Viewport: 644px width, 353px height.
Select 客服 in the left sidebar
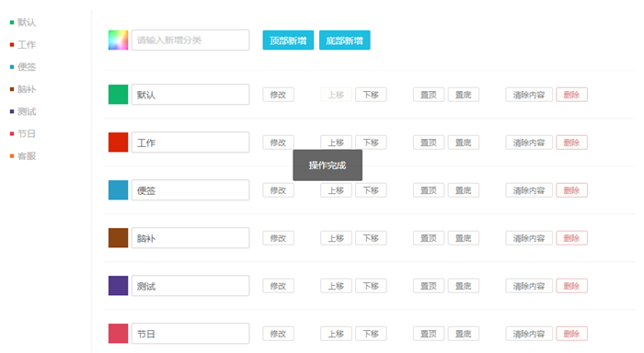coord(23,156)
